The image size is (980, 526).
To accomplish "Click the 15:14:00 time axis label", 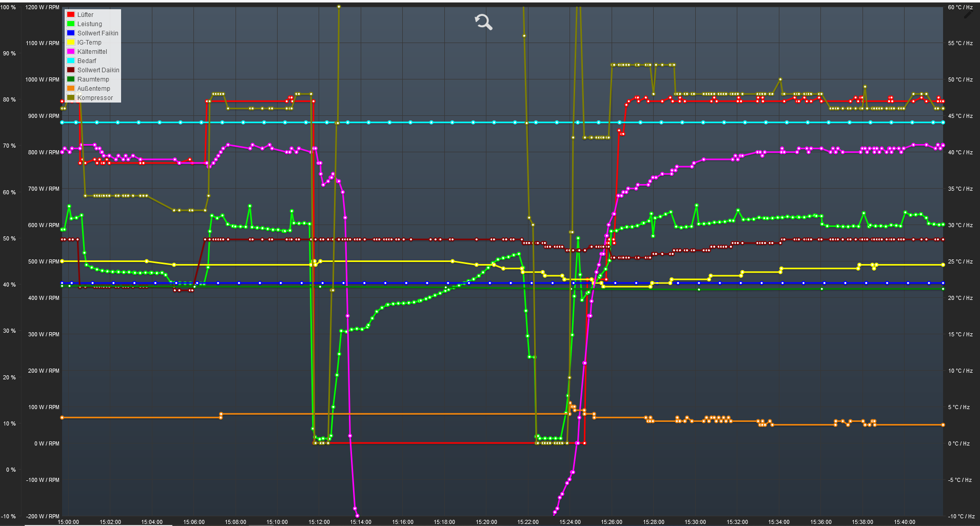I will pos(361,522).
